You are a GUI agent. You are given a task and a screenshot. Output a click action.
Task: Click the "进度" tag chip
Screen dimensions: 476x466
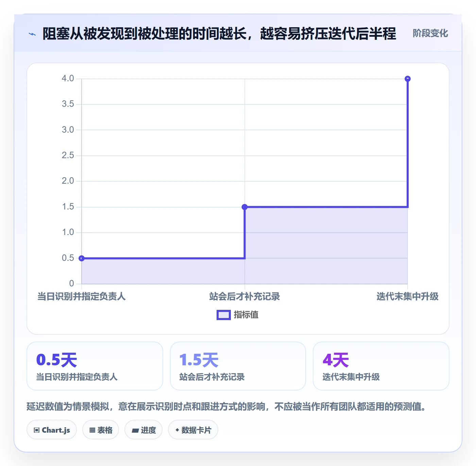pos(143,430)
